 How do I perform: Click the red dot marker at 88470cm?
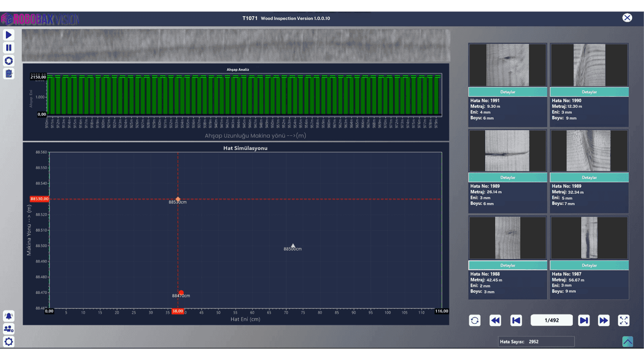click(181, 292)
